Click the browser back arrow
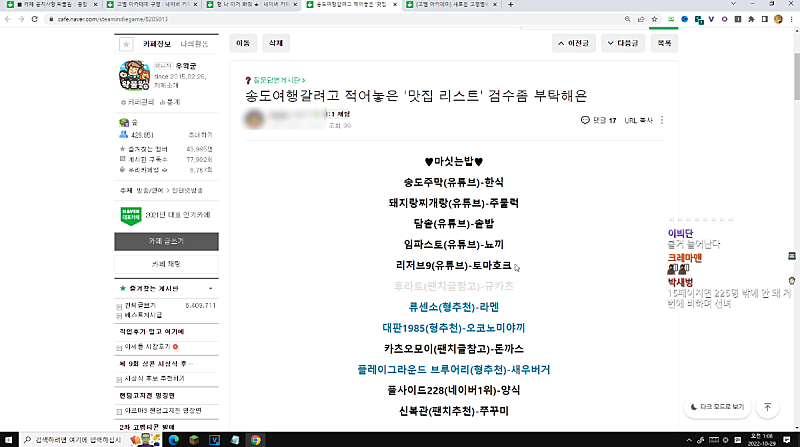 8,19
